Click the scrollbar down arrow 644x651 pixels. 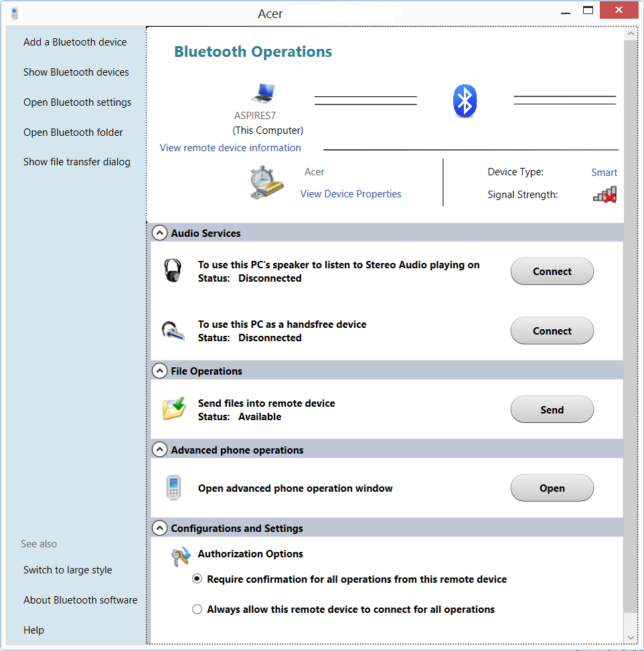click(631, 638)
